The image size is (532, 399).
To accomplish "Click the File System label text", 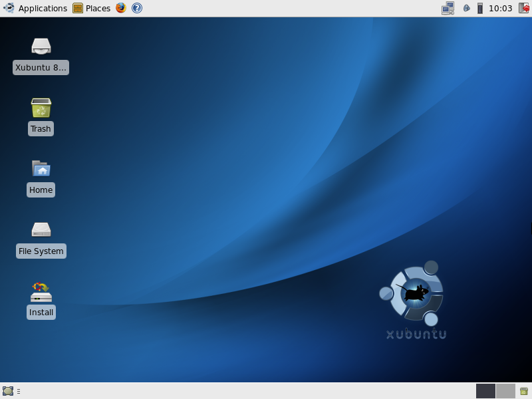I will coord(41,251).
